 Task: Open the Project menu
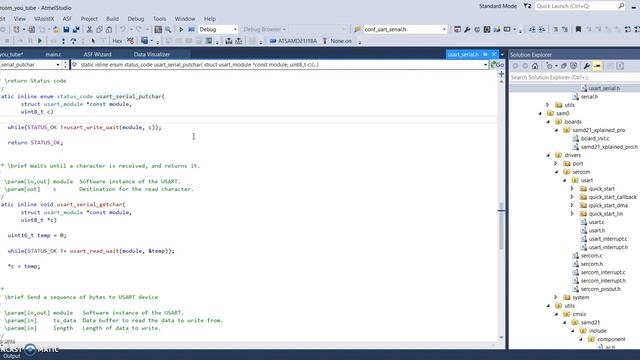(x=89, y=19)
